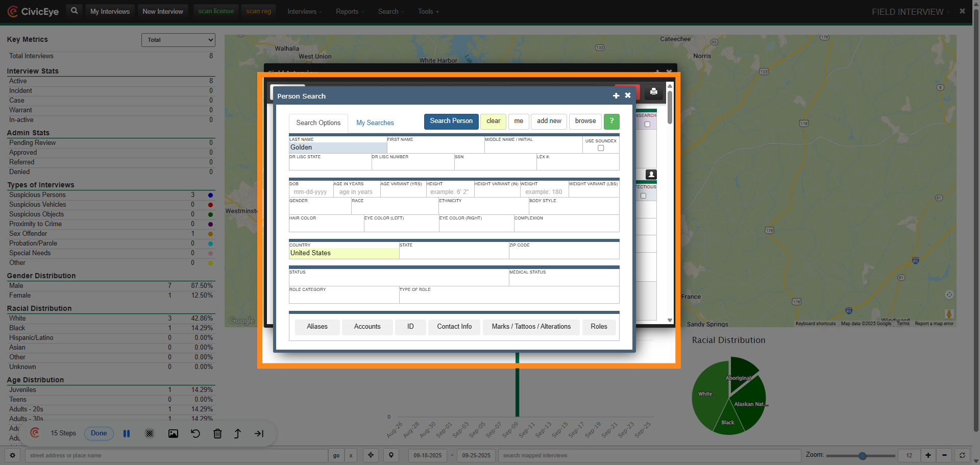Clear address with x button
This screenshot has width=980, height=465.
[x=351, y=455]
